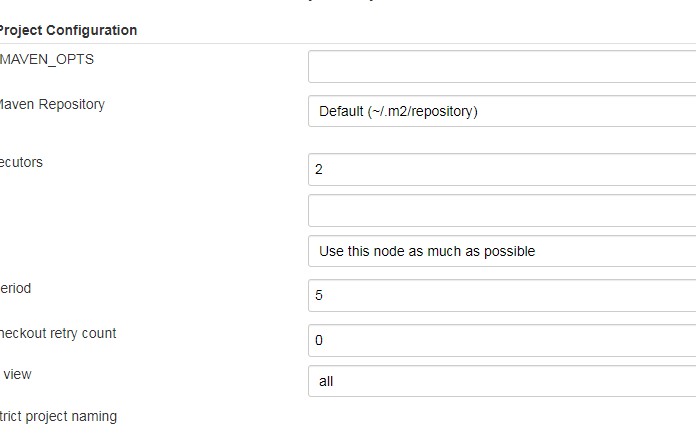Open the view dropdown set to 'all'
696x435 pixels.
point(500,381)
